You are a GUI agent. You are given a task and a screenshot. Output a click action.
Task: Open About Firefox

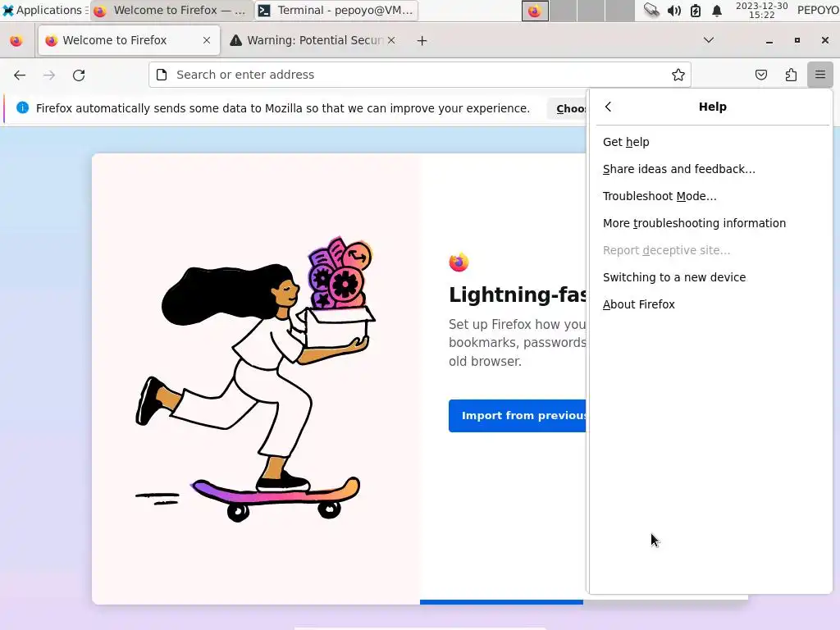pyautogui.click(x=711, y=304)
